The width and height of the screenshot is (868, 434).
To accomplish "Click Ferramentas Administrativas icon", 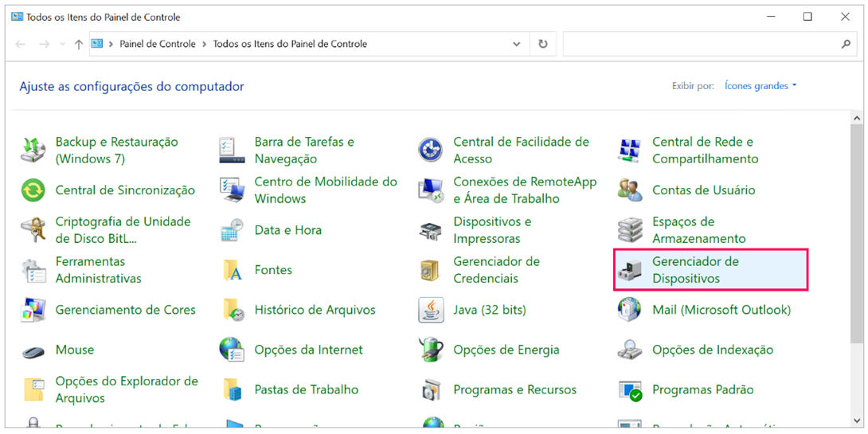I will 34,270.
